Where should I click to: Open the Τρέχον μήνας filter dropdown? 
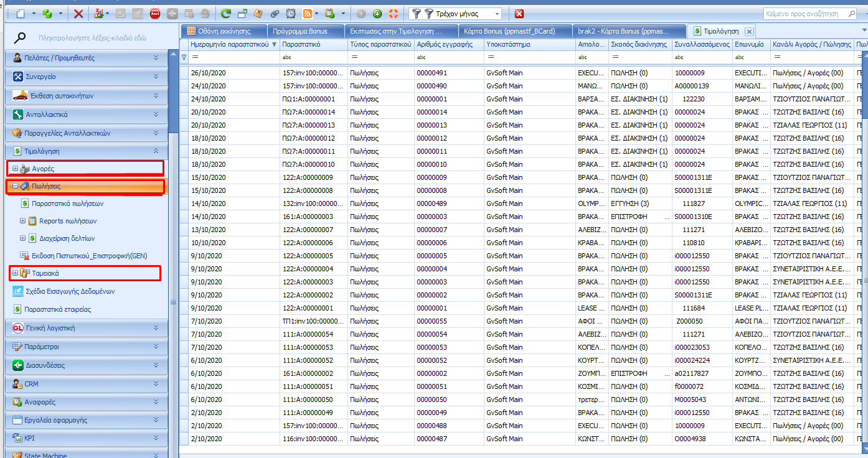point(496,14)
